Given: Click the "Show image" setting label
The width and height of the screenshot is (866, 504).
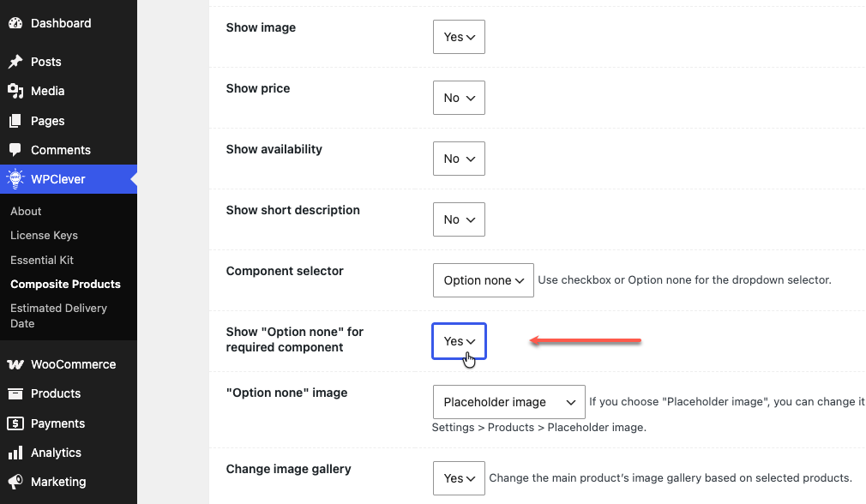Looking at the screenshot, I should point(261,27).
